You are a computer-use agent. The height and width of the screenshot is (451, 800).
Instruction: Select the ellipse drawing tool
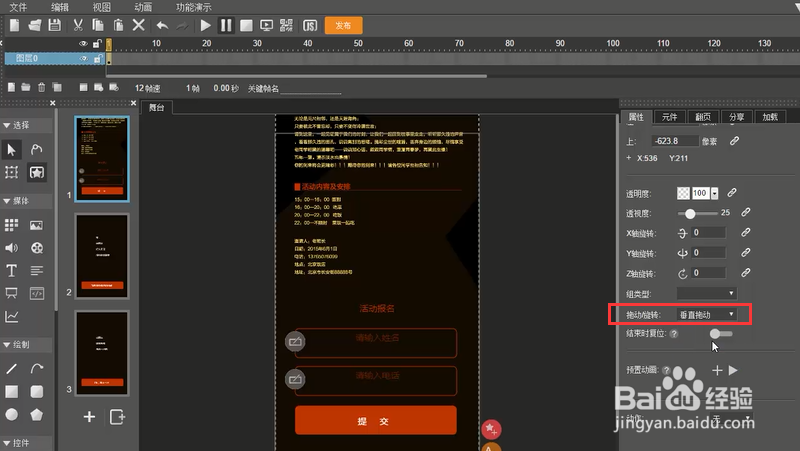[11, 414]
